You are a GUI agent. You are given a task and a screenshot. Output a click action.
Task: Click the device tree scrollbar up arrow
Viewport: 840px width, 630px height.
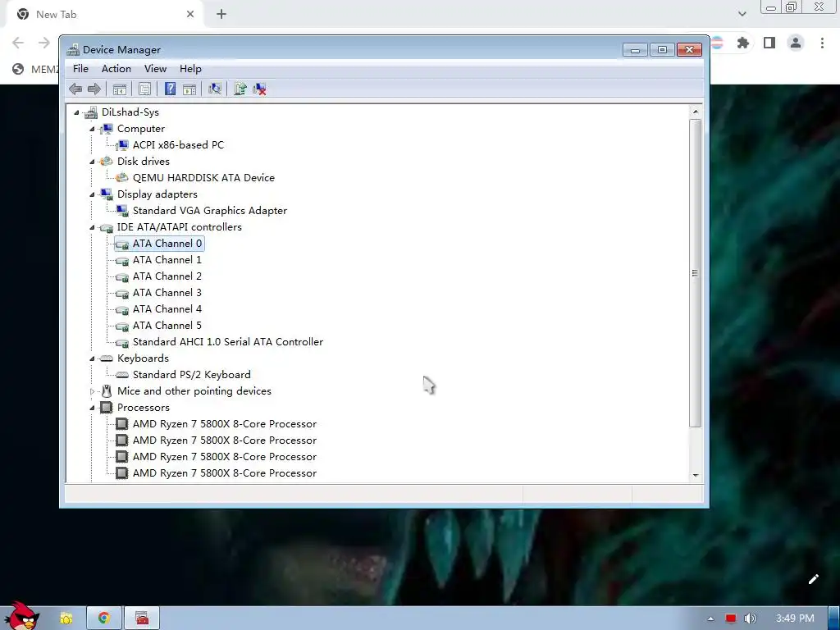[696, 112]
